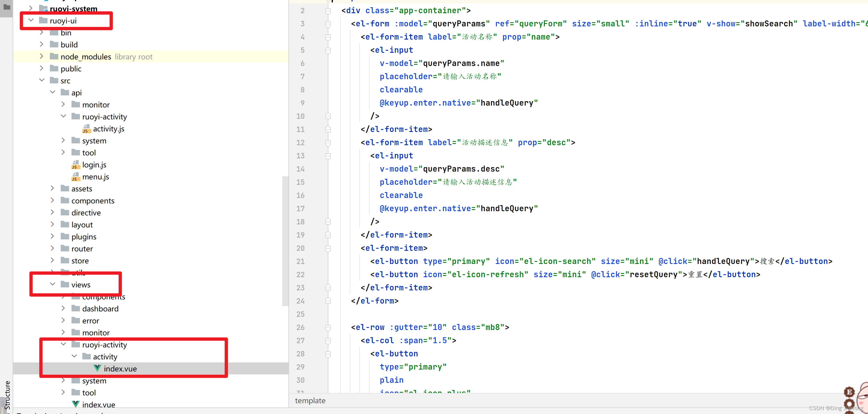Screen dimensions: 868x414
Task: Select the dashboard folder in views
Action: 100,309
